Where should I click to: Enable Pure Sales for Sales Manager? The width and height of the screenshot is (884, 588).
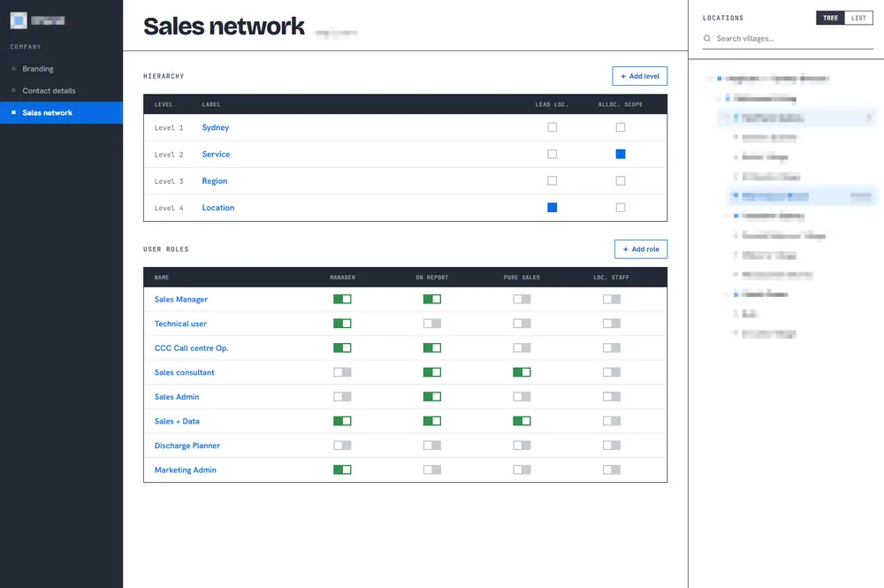click(522, 300)
